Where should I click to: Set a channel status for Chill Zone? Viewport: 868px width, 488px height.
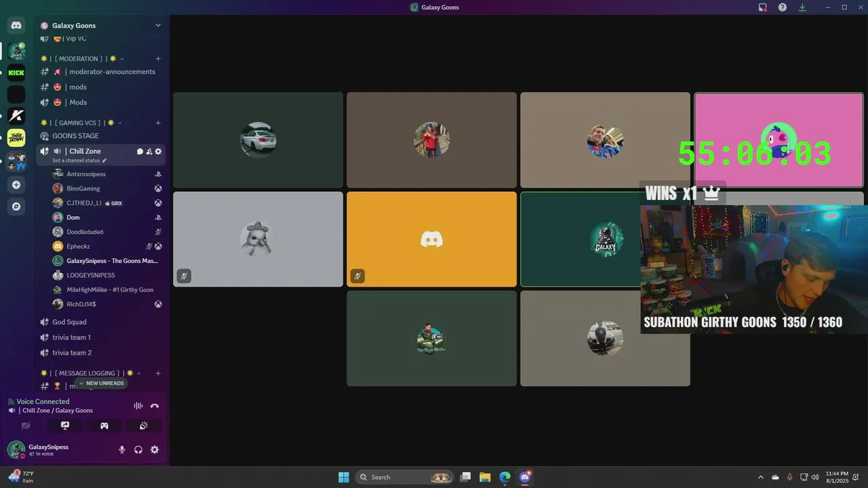[x=79, y=161]
